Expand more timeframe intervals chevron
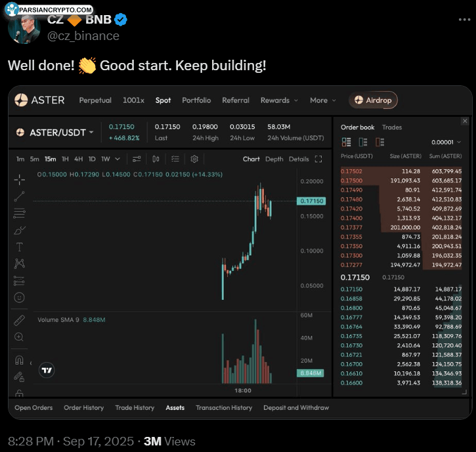The image size is (476, 452). (118, 159)
